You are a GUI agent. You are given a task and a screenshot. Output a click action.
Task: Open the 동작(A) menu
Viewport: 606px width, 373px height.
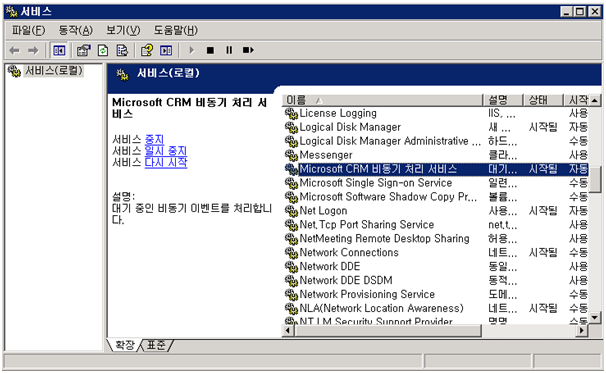click(75, 30)
